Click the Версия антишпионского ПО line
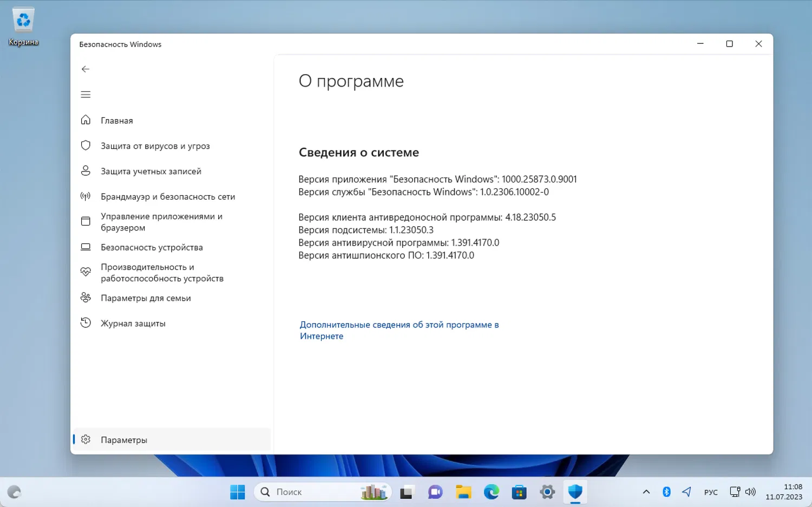The height and width of the screenshot is (507, 812). pyautogui.click(x=386, y=255)
